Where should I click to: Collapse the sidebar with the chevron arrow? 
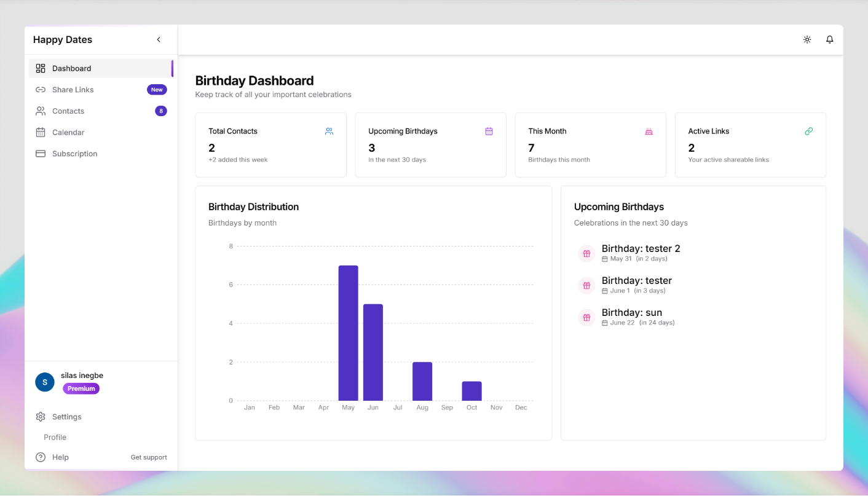pos(159,39)
